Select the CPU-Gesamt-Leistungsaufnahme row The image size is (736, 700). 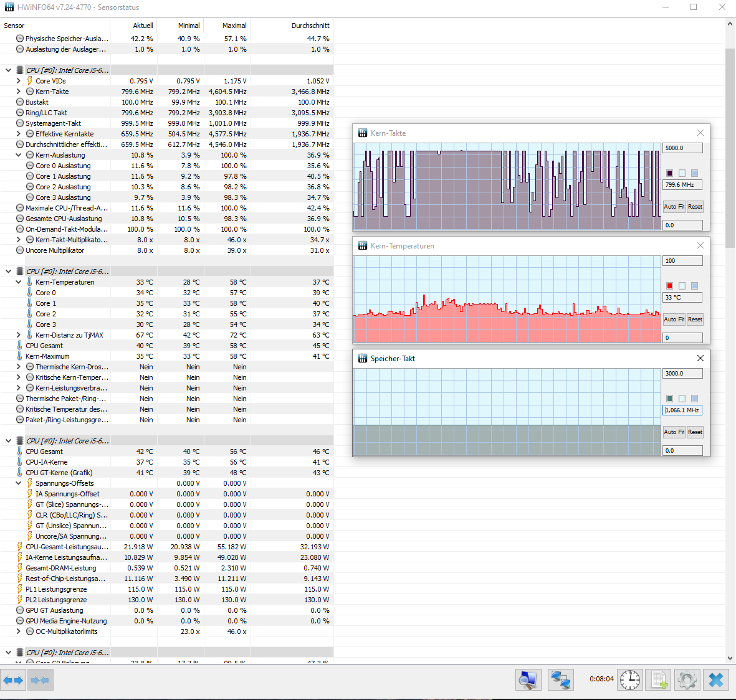(166, 547)
